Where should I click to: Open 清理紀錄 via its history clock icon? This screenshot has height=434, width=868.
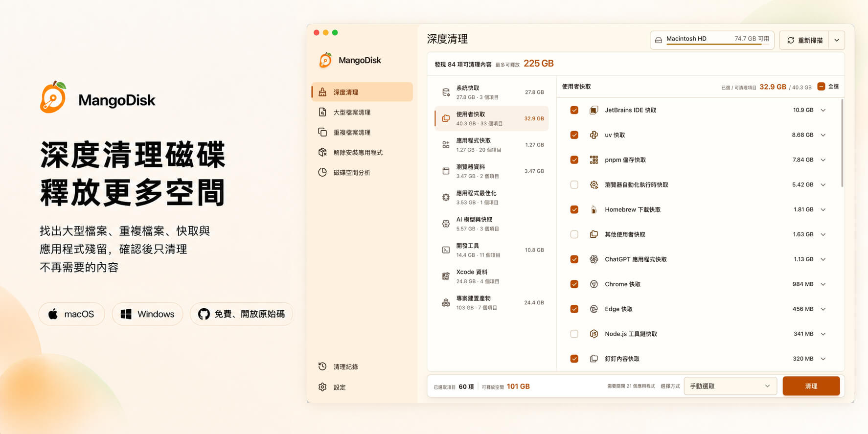coord(322,366)
